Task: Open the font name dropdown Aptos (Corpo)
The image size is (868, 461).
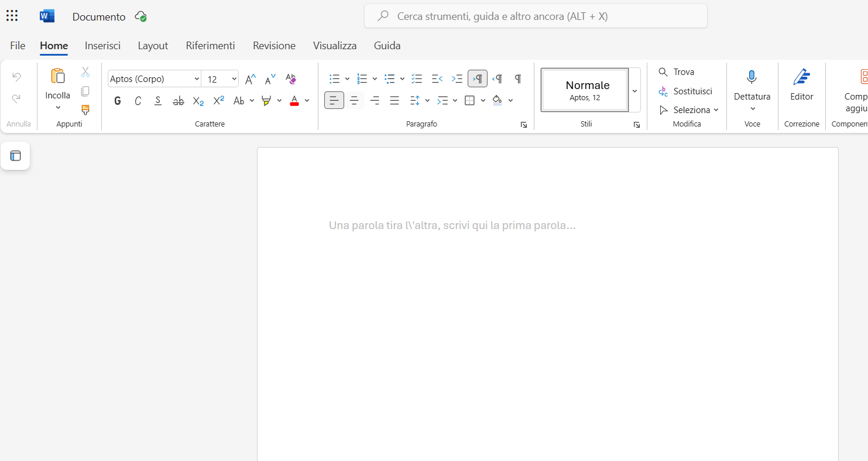Action: pyautogui.click(x=155, y=78)
